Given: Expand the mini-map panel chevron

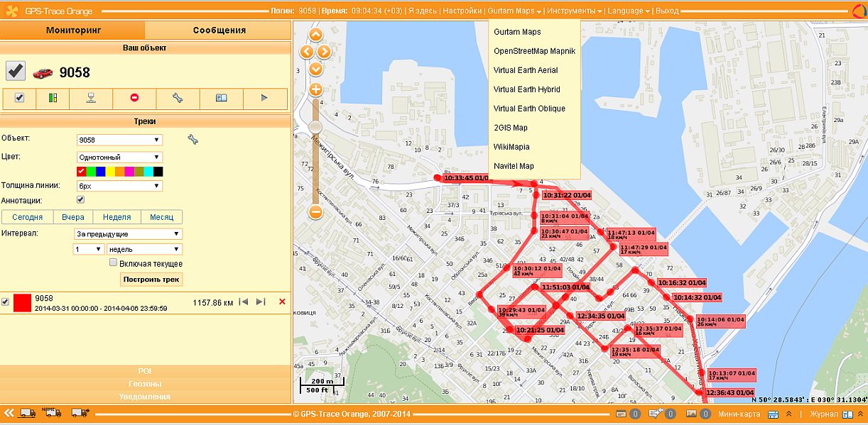Looking at the screenshot, I should point(788,414).
